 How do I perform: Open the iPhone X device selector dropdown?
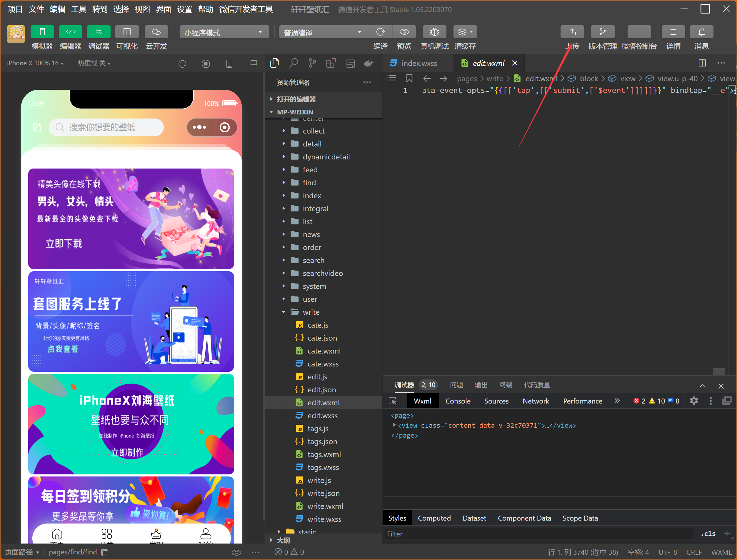click(x=35, y=63)
